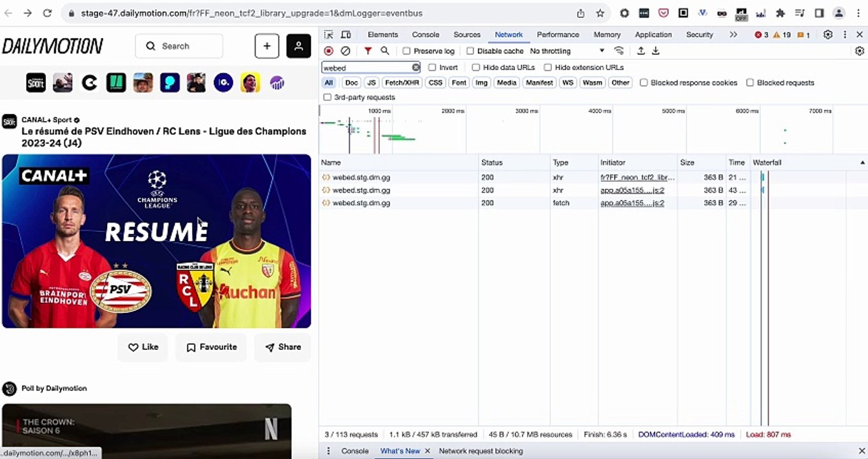Share this page from the address bar
868x459 pixels.
581,13
